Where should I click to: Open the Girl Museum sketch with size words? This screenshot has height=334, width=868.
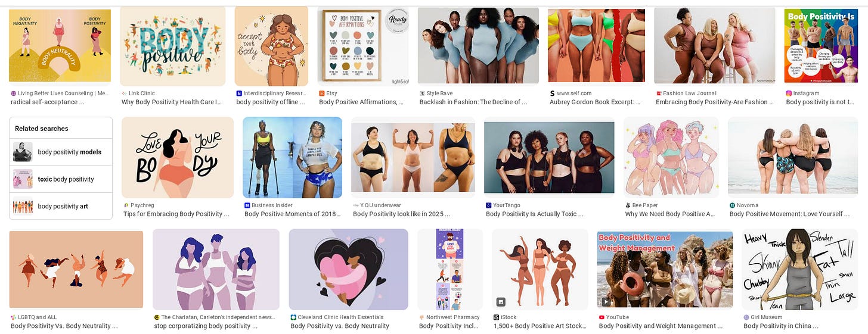coord(799,270)
